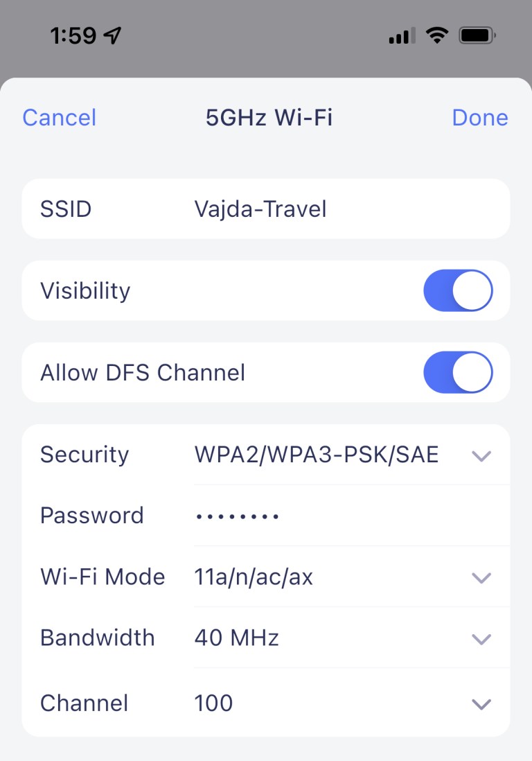Viewport: 532px width, 761px height.
Task: Expand the Bandwidth dropdown chevron
Action: [481, 638]
